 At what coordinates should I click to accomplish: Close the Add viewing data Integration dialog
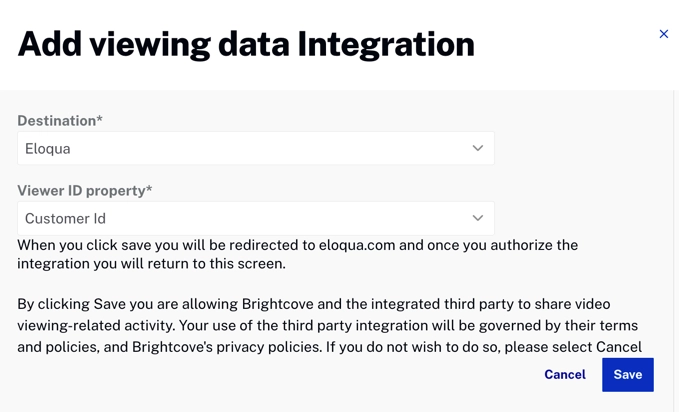[663, 34]
